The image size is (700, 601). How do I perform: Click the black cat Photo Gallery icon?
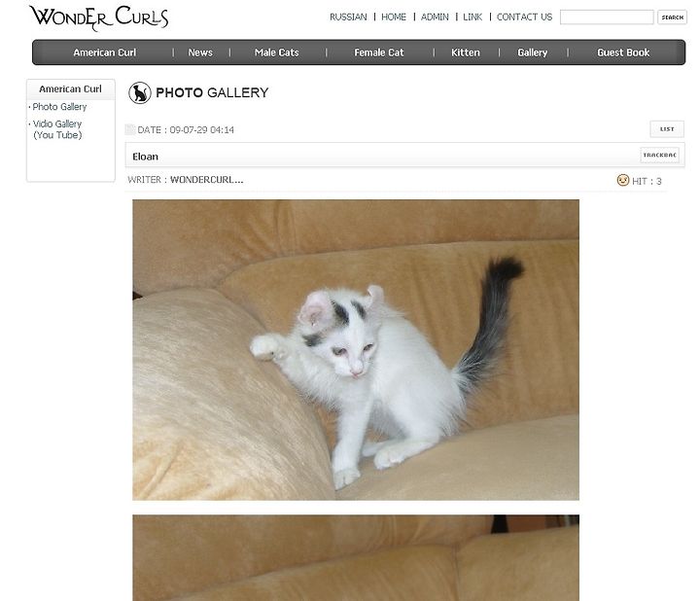(x=140, y=93)
